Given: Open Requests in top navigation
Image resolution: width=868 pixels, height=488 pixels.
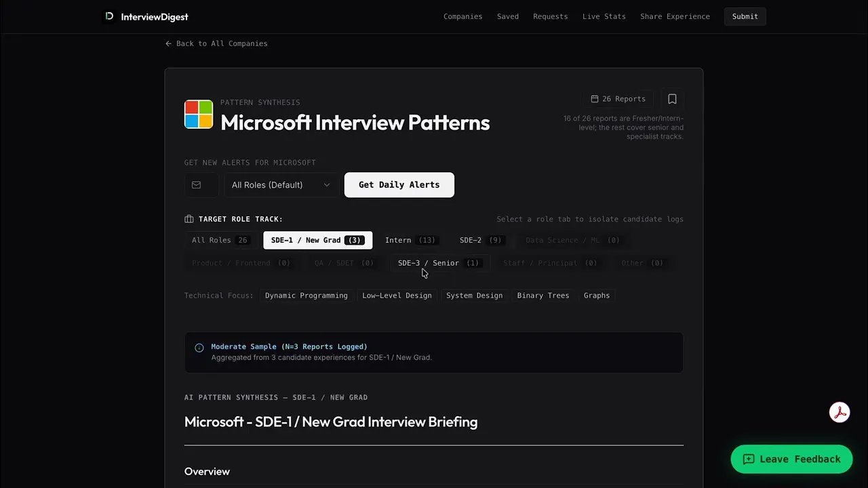Looking at the screenshot, I should tap(551, 16).
